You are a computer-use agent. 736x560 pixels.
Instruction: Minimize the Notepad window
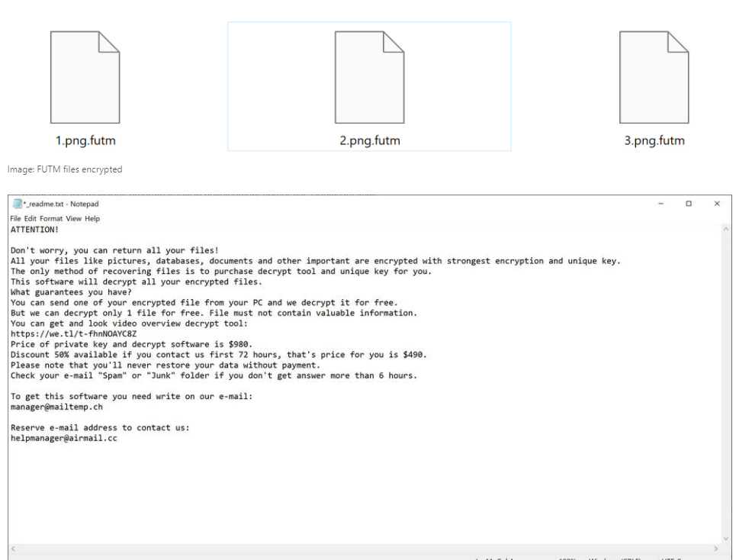661,204
